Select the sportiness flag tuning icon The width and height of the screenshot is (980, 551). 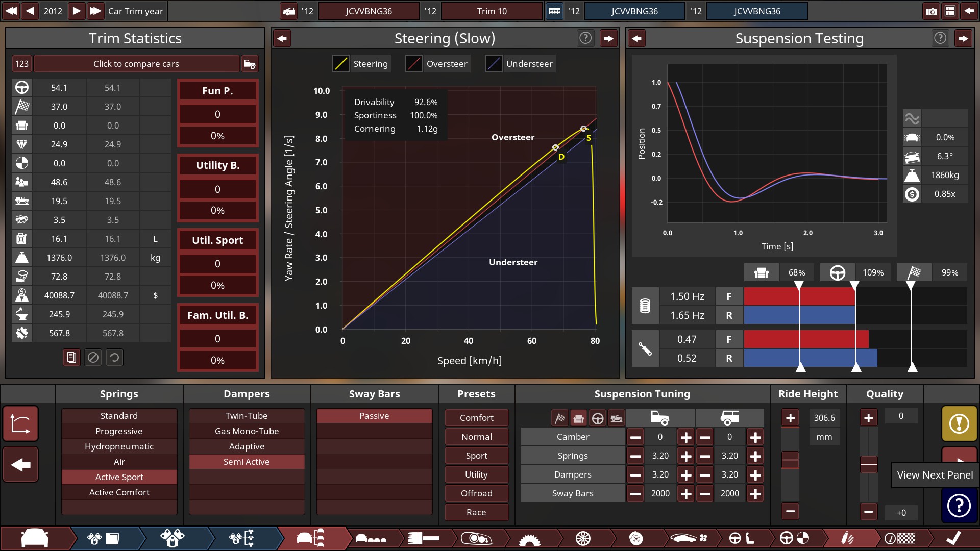[560, 419]
